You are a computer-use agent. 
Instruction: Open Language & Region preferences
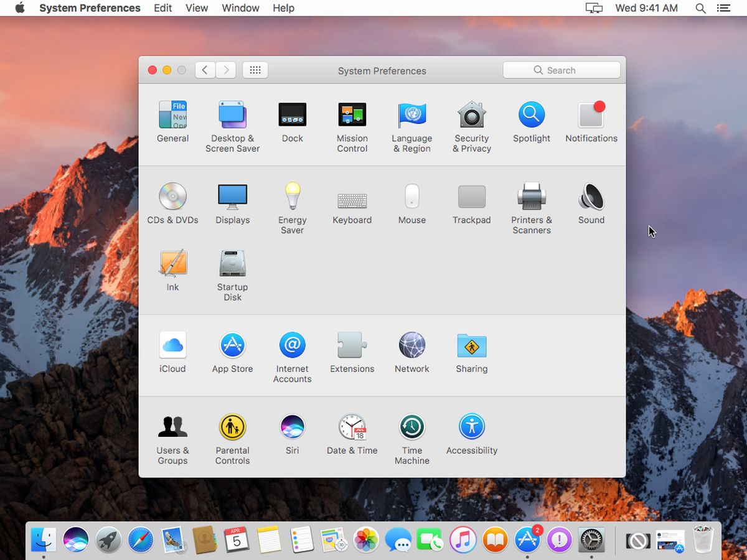point(411,127)
